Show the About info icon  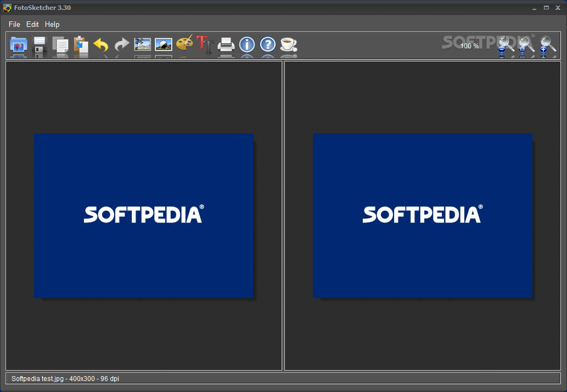[247, 45]
